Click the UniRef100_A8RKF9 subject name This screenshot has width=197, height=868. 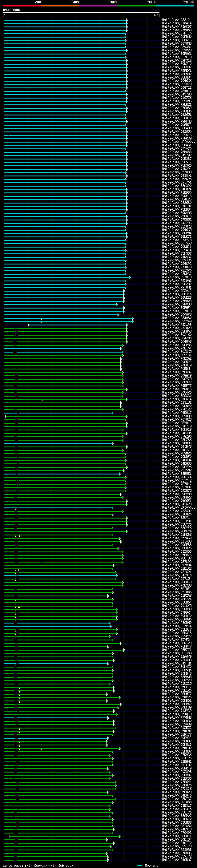click(x=177, y=768)
